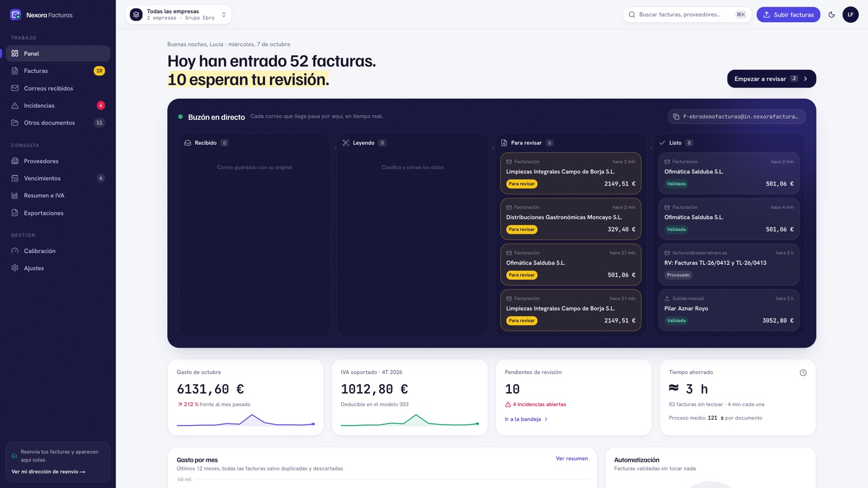Click the 329,40 € invoice amount
The image size is (868, 488).
pyautogui.click(x=621, y=230)
